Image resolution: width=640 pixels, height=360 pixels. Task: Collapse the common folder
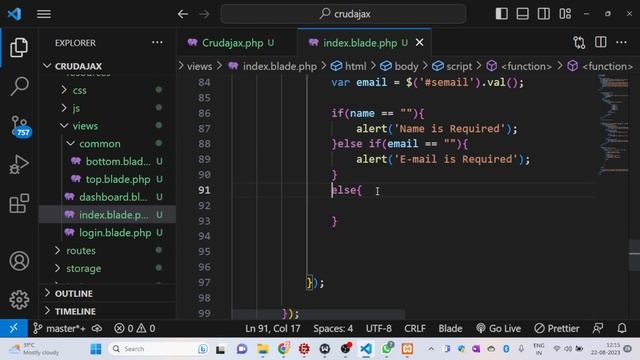click(107, 144)
